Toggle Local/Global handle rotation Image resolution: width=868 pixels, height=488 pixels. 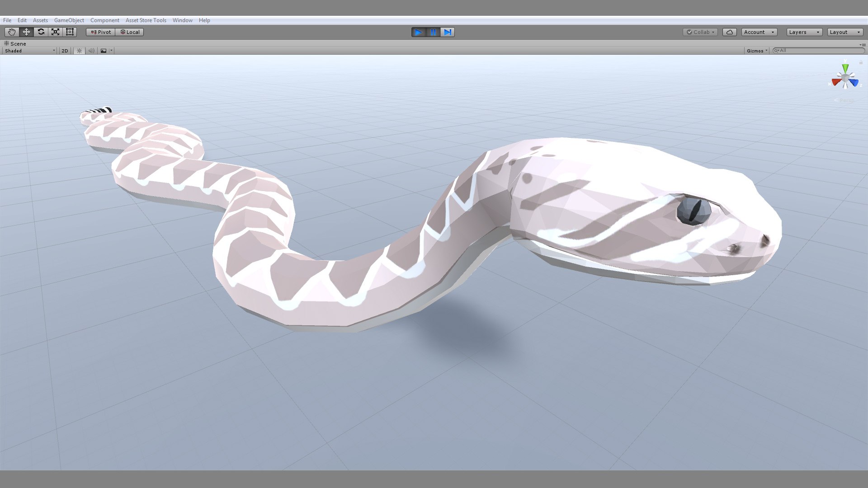coord(130,32)
